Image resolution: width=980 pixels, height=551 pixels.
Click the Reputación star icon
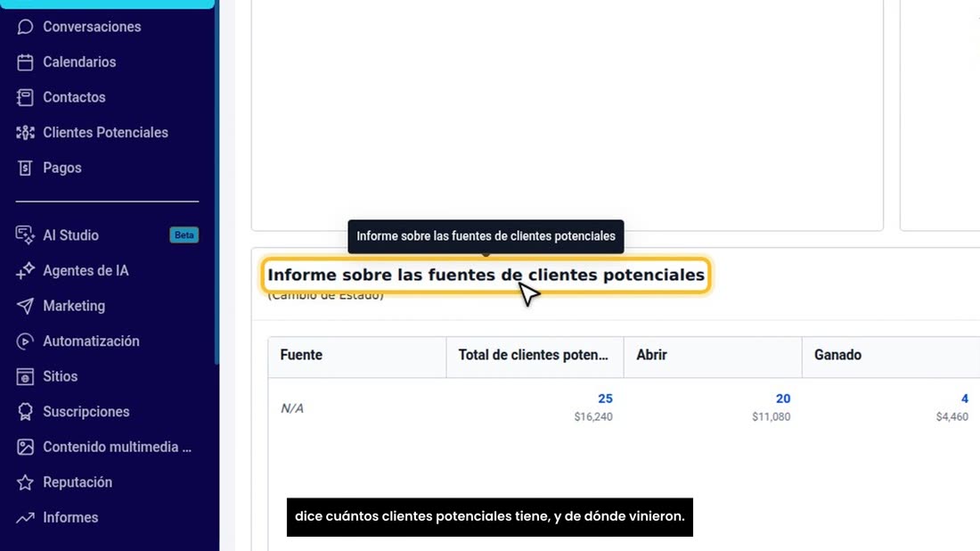coord(25,482)
